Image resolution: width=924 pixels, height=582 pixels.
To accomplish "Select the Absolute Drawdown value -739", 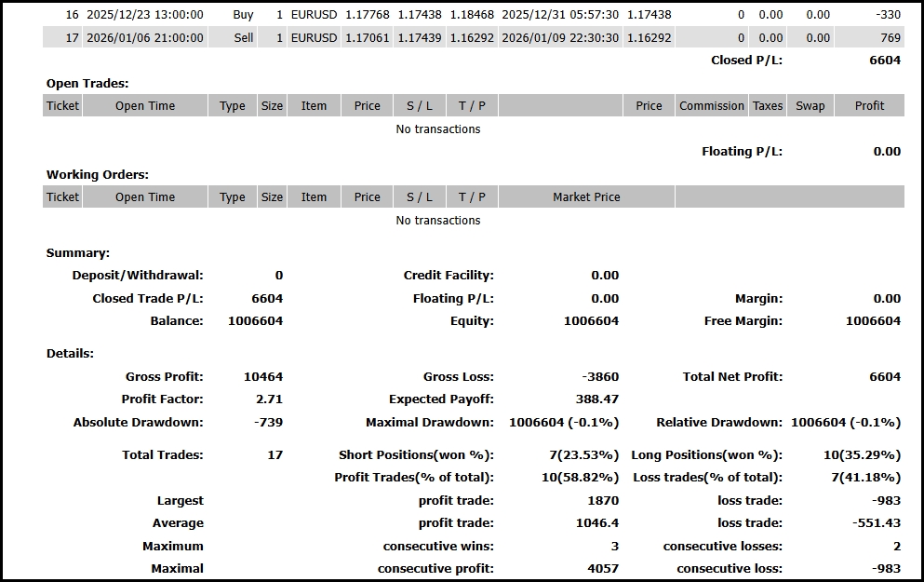I will 267,423.
